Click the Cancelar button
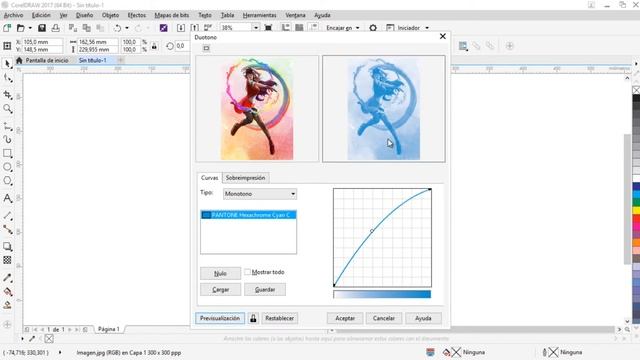This screenshot has height=360, width=640. [x=384, y=318]
